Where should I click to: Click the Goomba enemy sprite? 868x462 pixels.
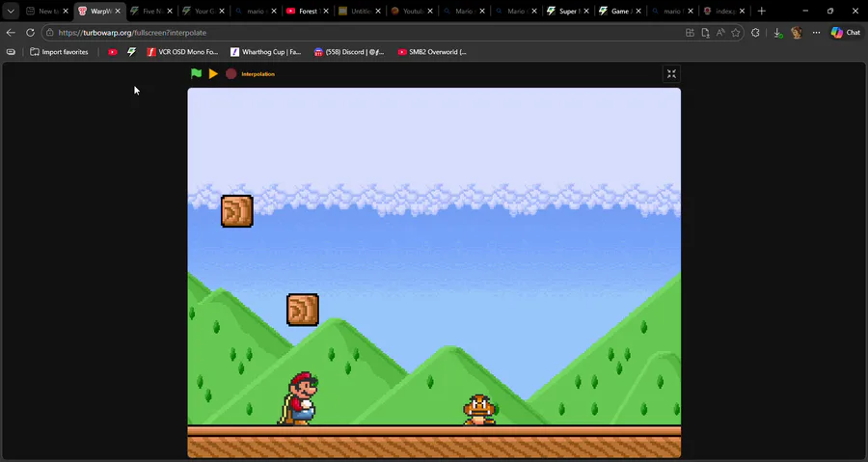click(479, 410)
